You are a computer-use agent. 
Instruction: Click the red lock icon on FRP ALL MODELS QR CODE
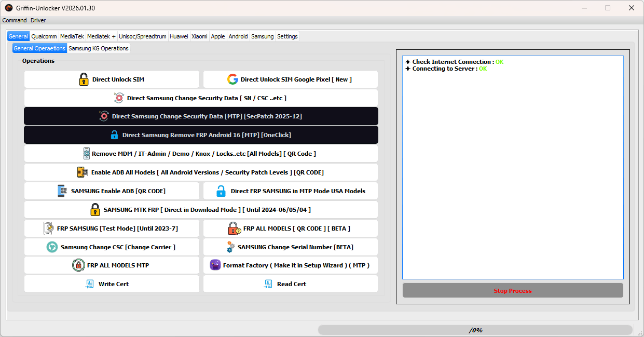pos(234,228)
